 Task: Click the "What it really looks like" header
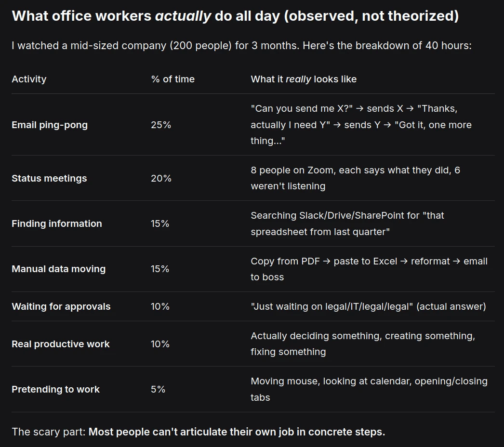coord(304,79)
